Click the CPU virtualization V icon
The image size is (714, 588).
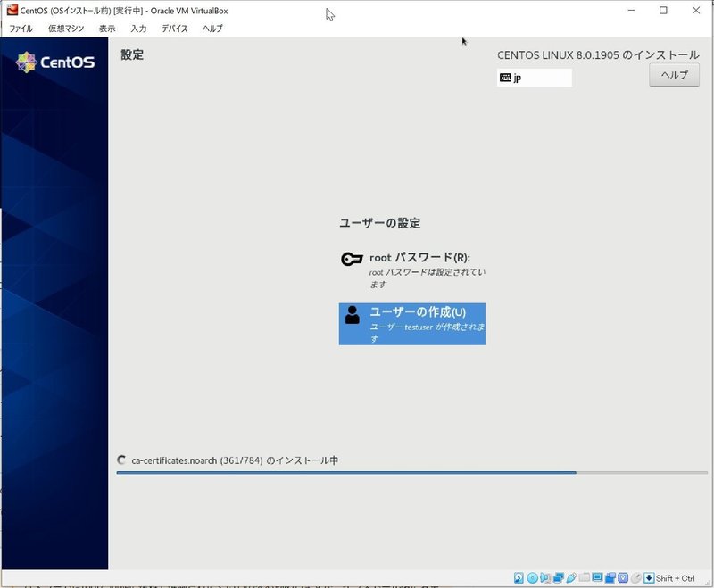[x=623, y=578]
